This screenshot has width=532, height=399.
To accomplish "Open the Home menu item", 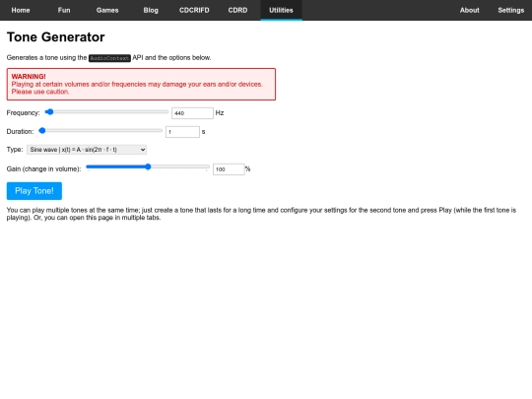I will (21, 10).
